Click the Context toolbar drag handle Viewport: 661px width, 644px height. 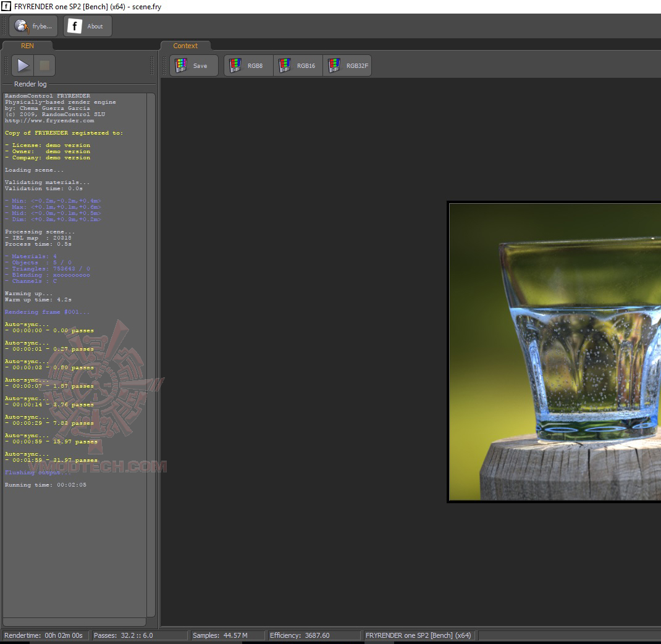tap(165, 65)
